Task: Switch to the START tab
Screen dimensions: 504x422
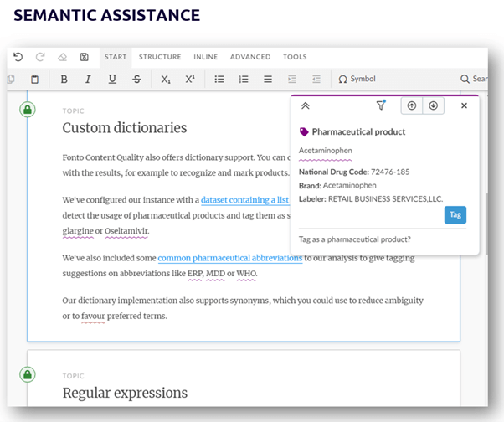Action: click(x=116, y=57)
